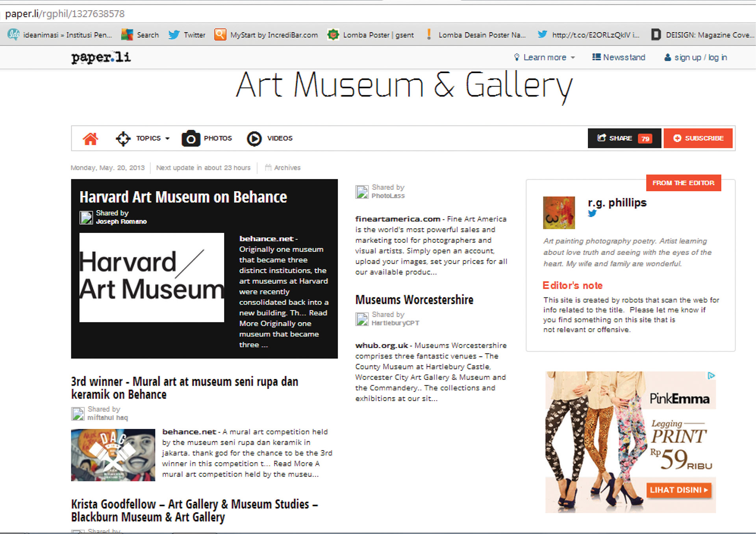Screen dimensions: 756x534
Task: Open 3rd winner Mural art headline
Action: pos(185,388)
